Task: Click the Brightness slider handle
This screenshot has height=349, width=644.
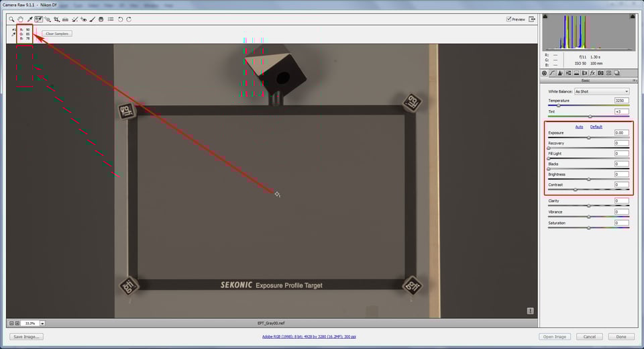Action: [x=589, y=179]
